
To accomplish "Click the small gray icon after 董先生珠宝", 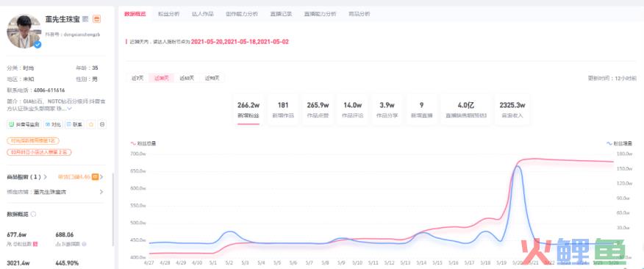I will [85, 19].
